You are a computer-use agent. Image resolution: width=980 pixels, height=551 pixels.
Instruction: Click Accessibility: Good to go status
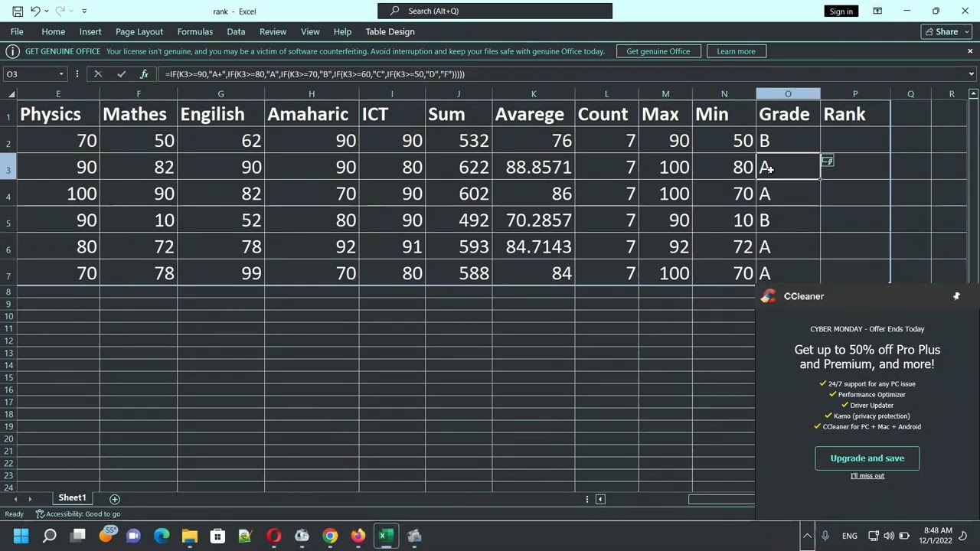pyautogui.click(x=78, y=514)
